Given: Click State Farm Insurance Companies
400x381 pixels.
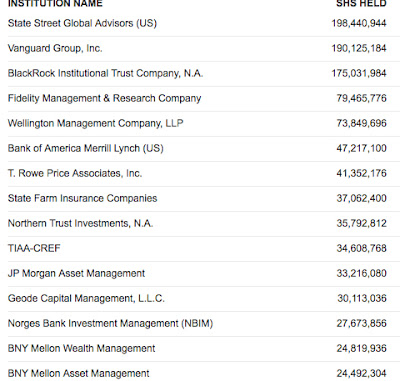Looking at the screenshot, I should click(82, 198).
